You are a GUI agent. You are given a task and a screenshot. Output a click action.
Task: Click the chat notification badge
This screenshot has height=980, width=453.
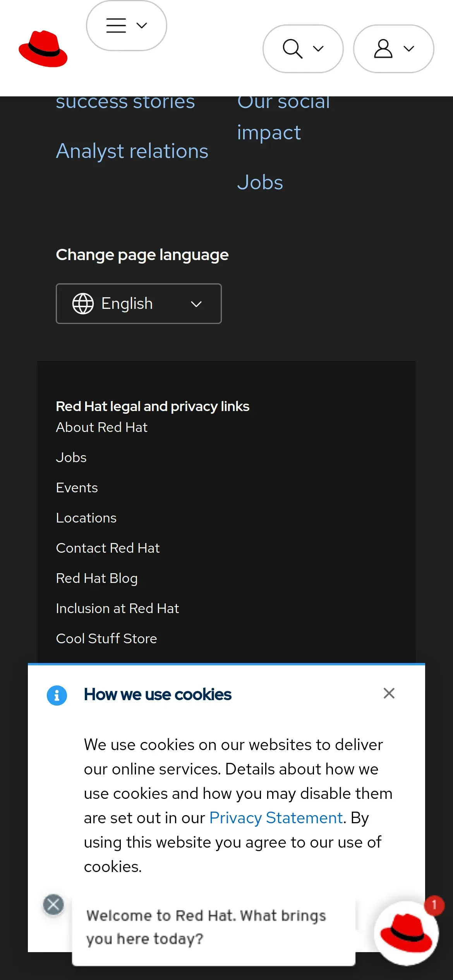tap(434, 905)
